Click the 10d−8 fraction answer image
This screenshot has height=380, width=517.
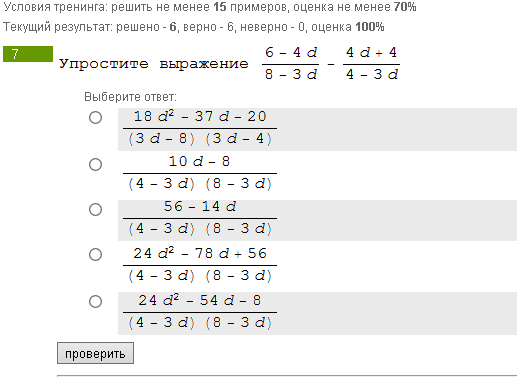tap(200, 173)
